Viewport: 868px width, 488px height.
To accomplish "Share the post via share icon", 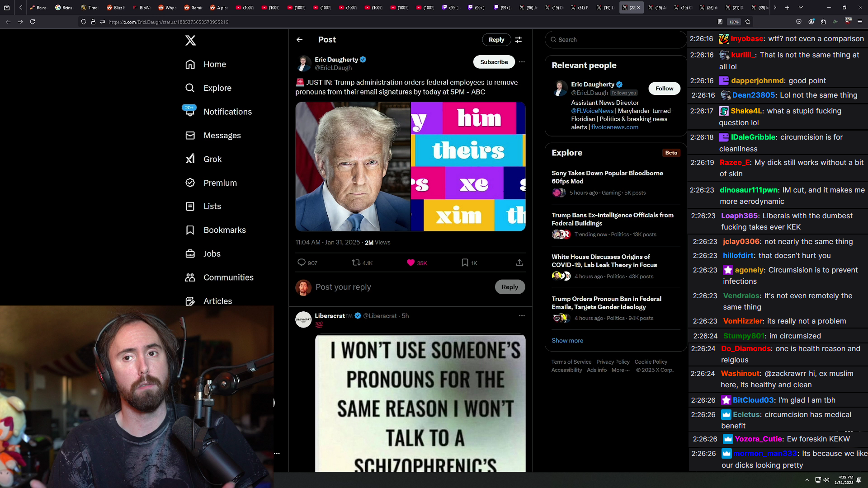I will (x=519, y=263).
